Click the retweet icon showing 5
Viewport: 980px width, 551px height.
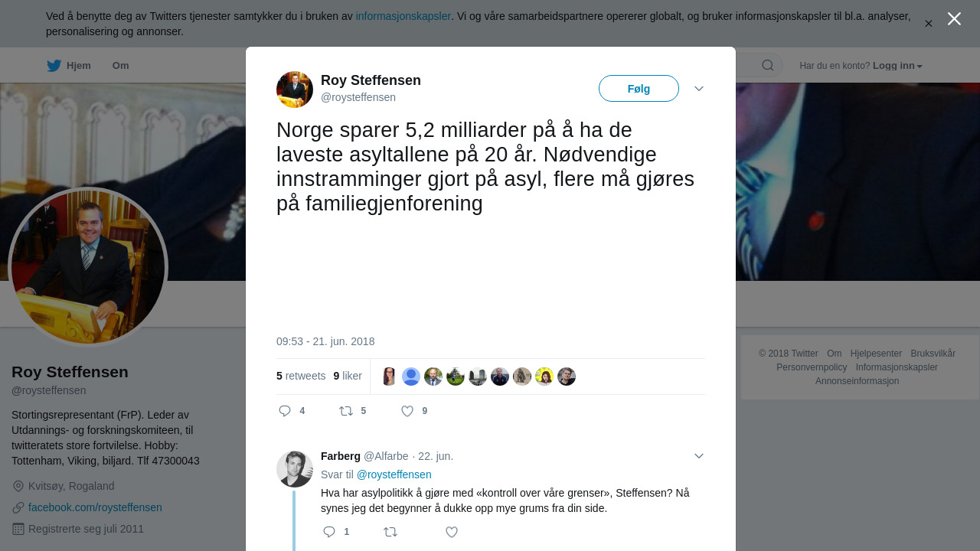[346, 411]
